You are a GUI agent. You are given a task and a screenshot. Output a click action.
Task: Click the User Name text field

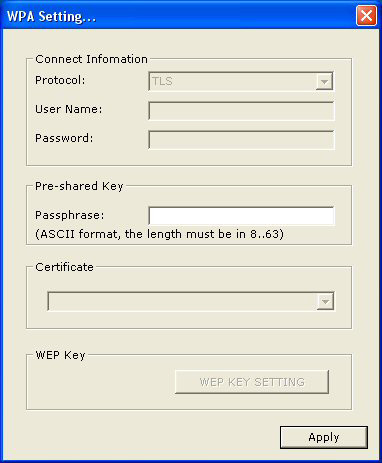coord(241,111)
